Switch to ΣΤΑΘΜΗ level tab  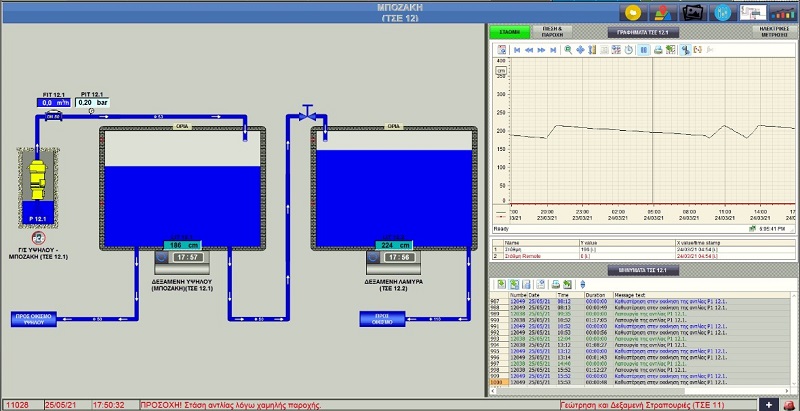point(509,32)
